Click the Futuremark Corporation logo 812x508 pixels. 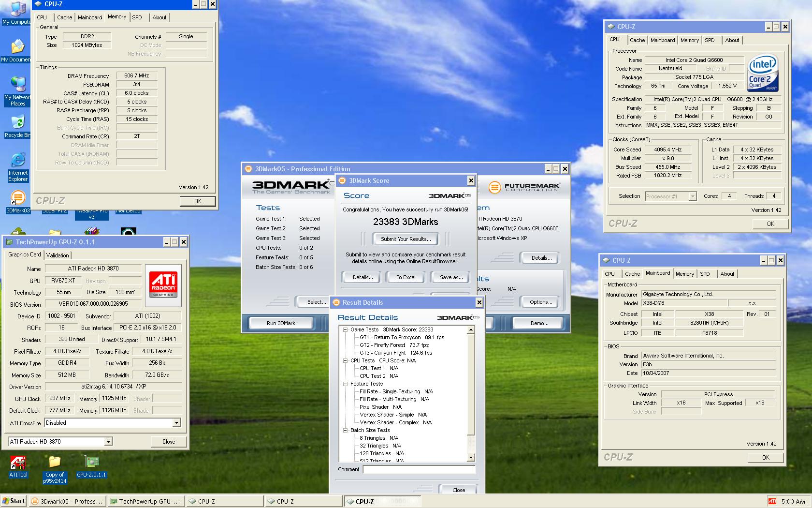[524, 187]
